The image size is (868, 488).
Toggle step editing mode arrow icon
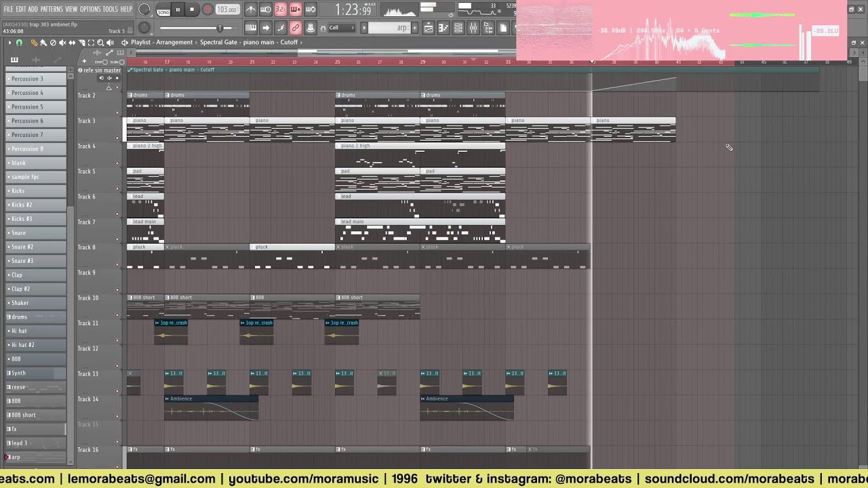click(x=265, y=28)
